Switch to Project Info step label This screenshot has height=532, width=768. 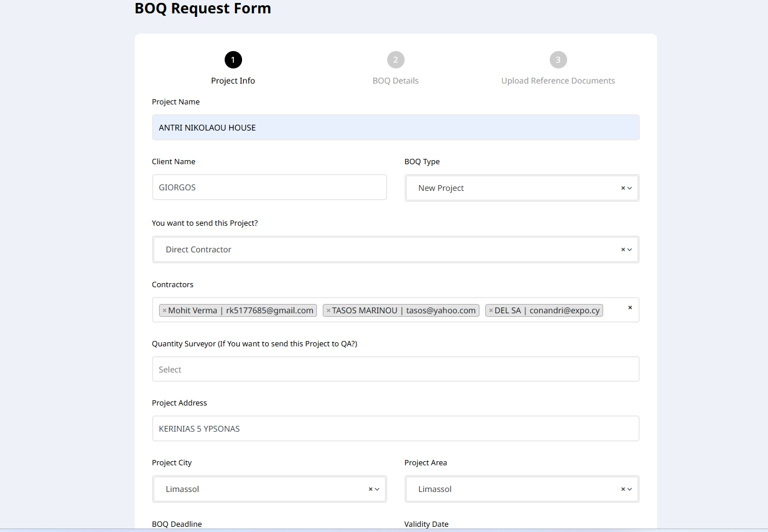(233, 81)
